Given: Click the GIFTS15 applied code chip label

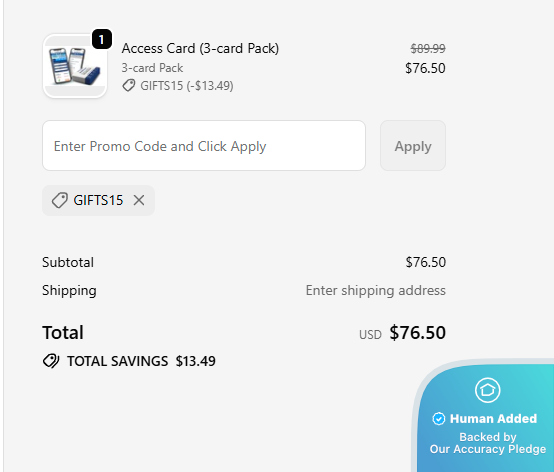Looking at the screenshot, I should click(x=98, y=200).
